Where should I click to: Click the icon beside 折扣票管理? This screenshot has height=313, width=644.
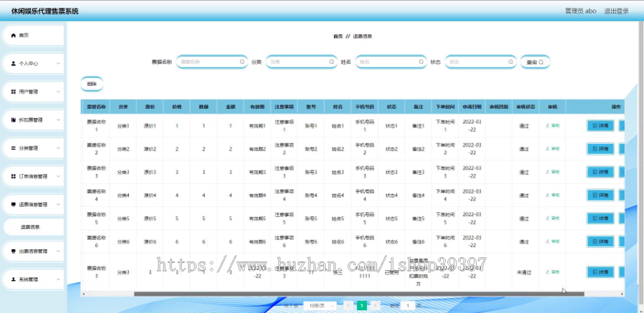pyautogui.click(x=13, y=120)
